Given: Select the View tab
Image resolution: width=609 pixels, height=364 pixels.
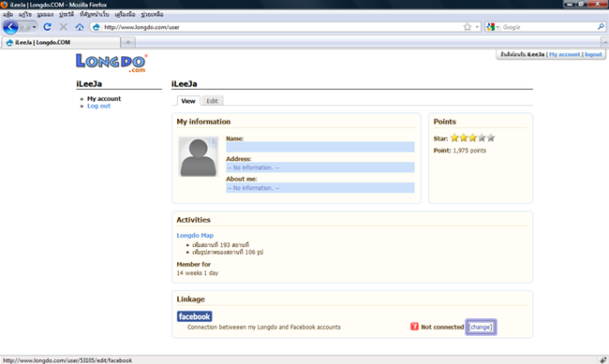Looking at the screenshot, I should click(x=188, y=101).
